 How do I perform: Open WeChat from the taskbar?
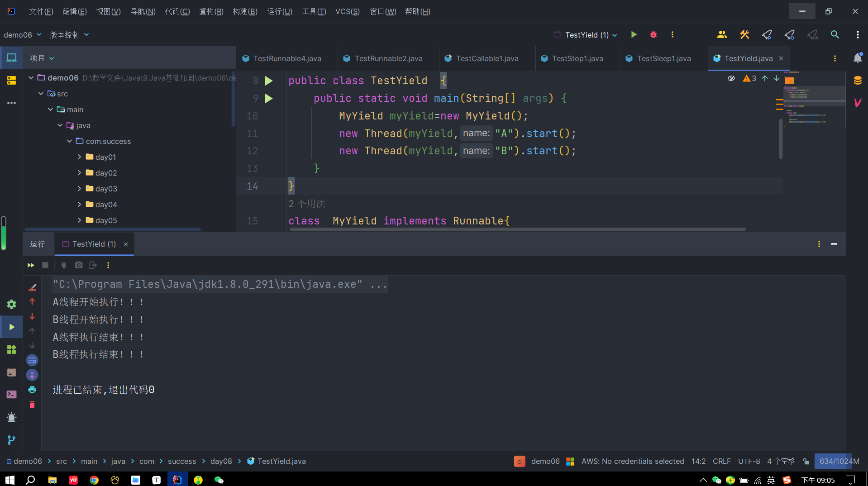[219, 480]
